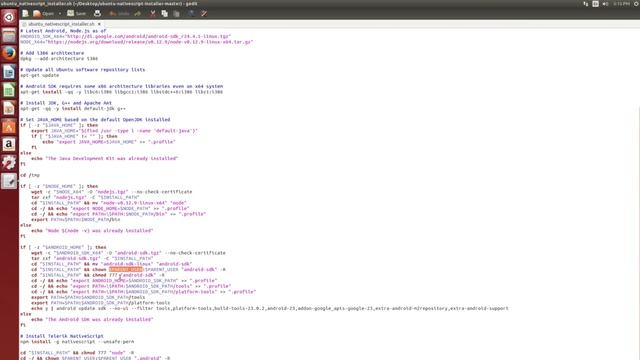Expand the recent files arrow beside Open
Image resolution: width=640 pixels, height=360 pixels.
pos(60,13)
